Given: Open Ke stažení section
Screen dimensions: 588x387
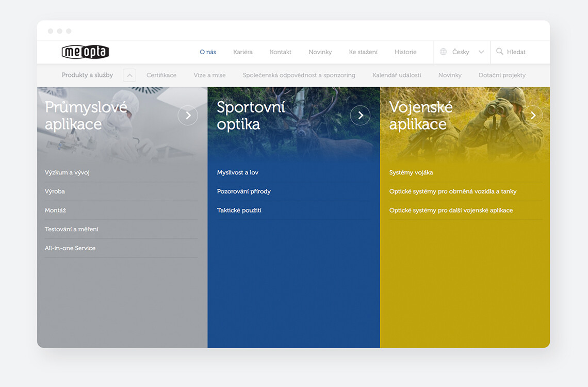Looking at the screenshot, I should [363, 52].
